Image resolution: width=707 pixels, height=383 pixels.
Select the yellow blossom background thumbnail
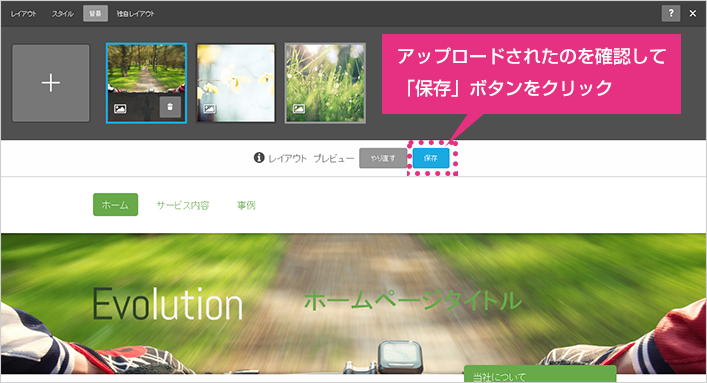236,83
